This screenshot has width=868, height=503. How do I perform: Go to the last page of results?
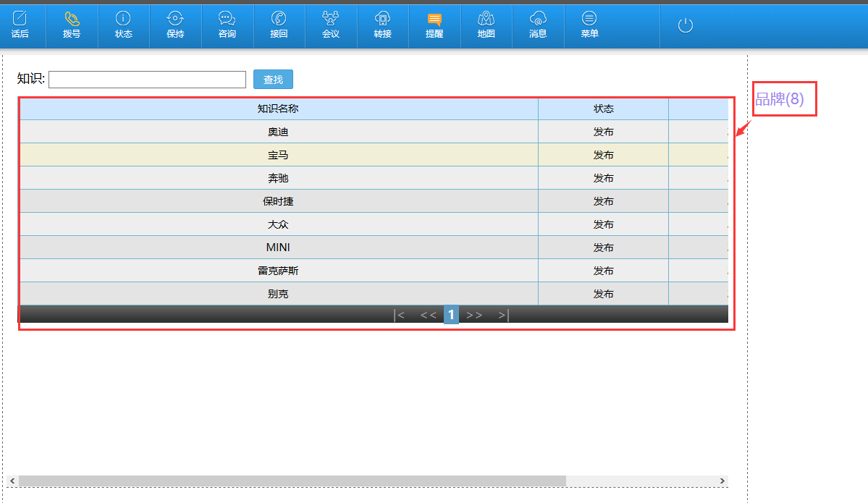504,315
